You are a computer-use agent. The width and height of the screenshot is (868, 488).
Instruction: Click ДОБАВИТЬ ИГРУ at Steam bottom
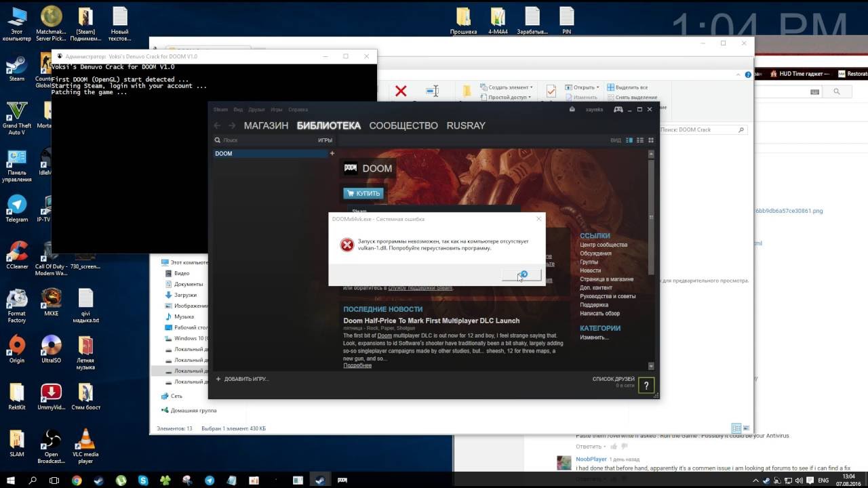[242, 379]
